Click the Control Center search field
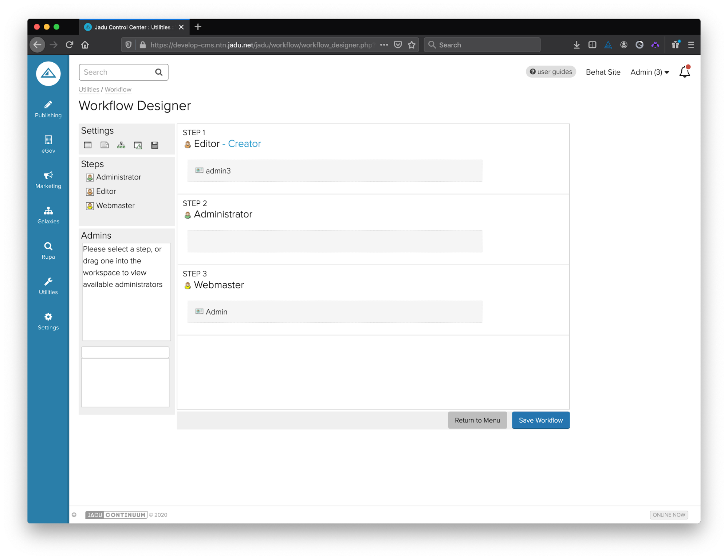 [117, 72]
